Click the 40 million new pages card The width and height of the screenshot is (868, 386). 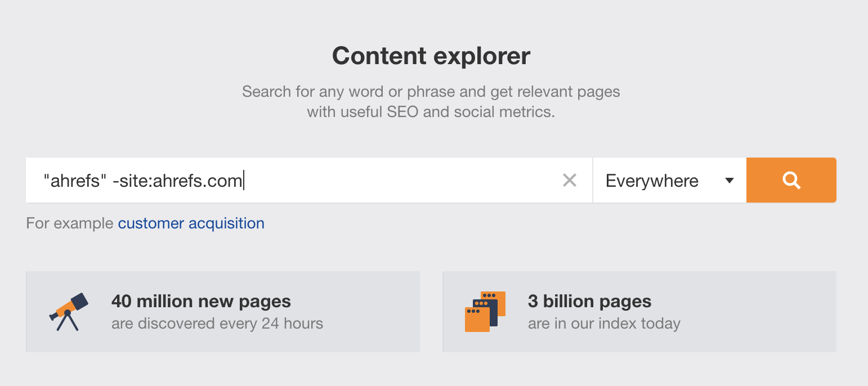223,311
